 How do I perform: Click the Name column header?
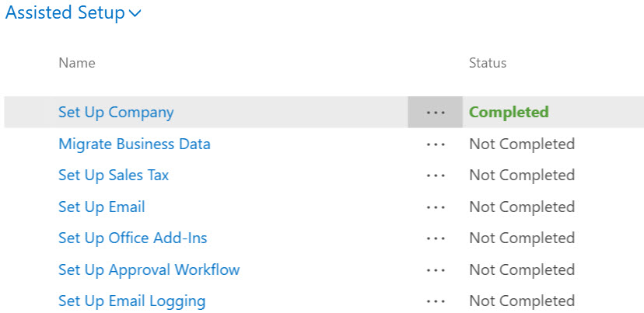click(77, 63)
